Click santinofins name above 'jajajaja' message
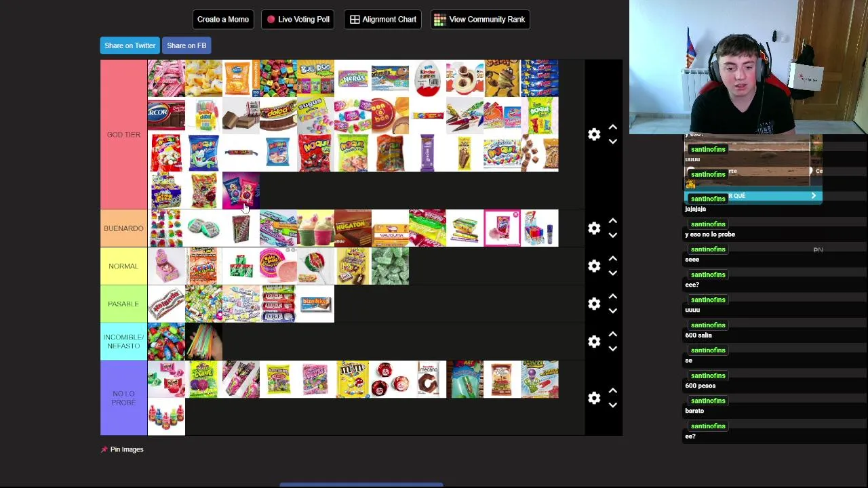This screenshot has height=488, width=868. [707, 199]
